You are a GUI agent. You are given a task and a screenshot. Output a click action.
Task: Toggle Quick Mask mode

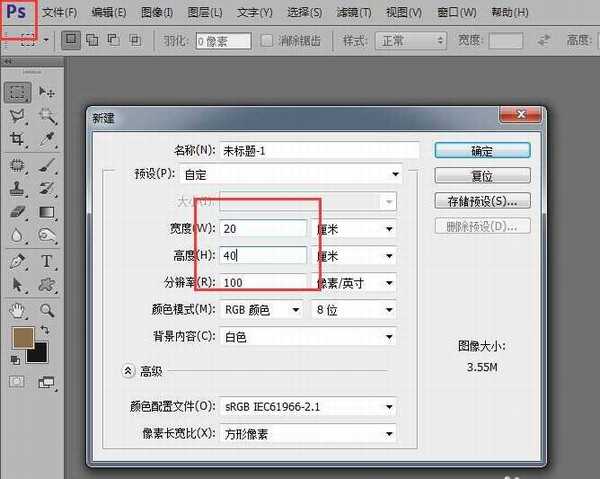pyautogui.click(x=16, y=381)
